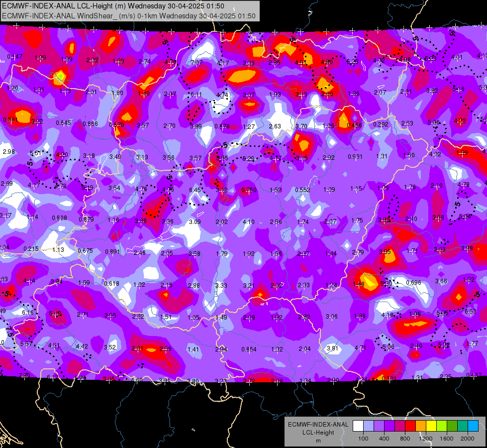The height and width of the screenshot is (448, 487).
Task: Click the wind shear value 6.53
Action: coord(470,312)
